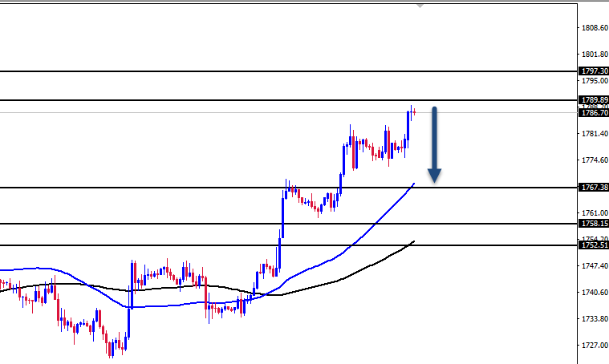Click the 1727.00 price scale value
This screenshot has height=364, width=609.
tap(595, 345)
